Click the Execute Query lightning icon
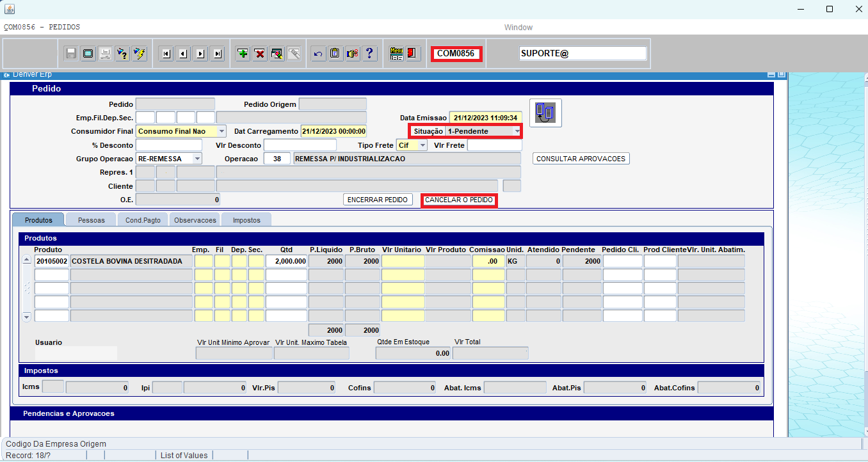The image size is (868, 462). click(140, 54)
